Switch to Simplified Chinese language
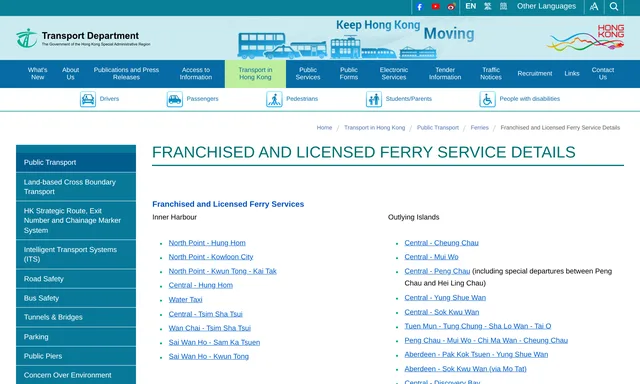This screenshot has height=384, width=640. (x=504, y=7)
